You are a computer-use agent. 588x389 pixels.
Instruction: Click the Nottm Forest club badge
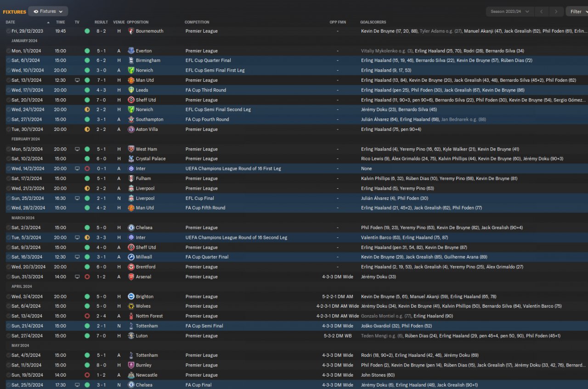[x=131, y=316]
